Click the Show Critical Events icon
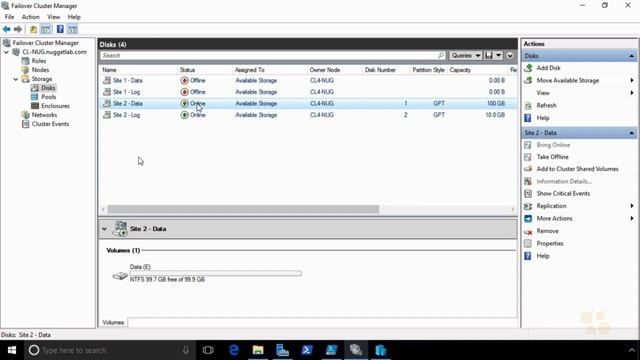The width and height of the screenshot is (640, 360). point(528,193)
